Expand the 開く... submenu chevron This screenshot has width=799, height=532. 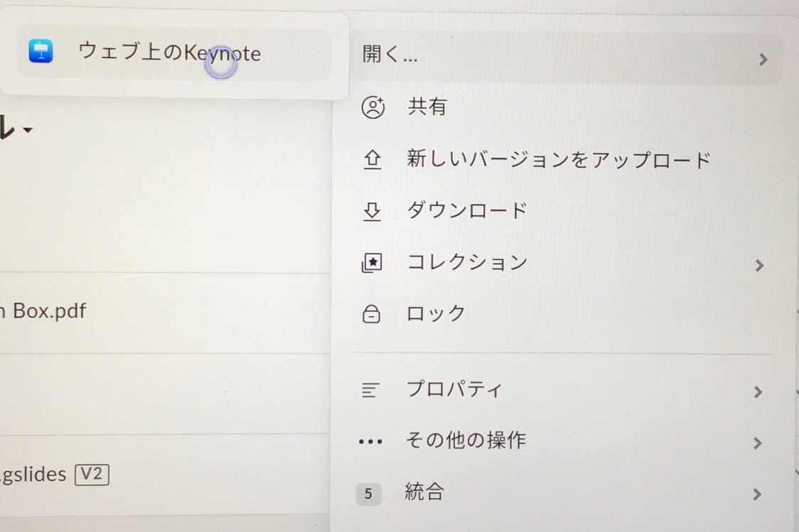pos(763,60)
